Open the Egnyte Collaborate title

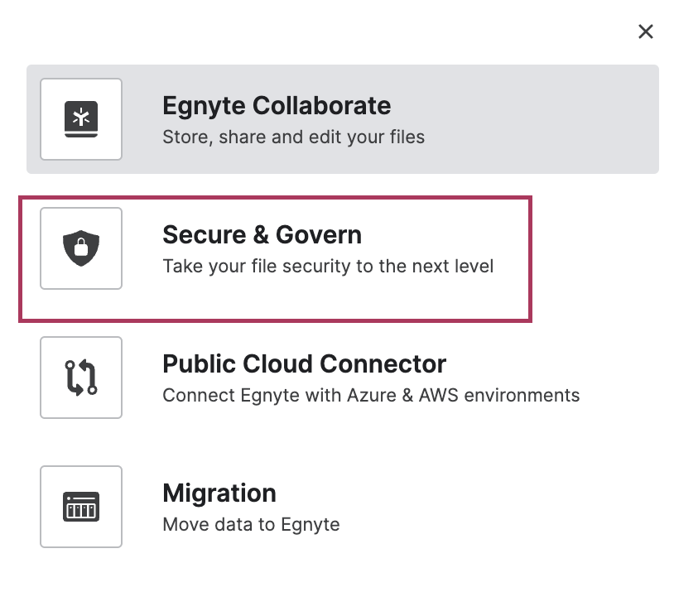tap(277, 106)
